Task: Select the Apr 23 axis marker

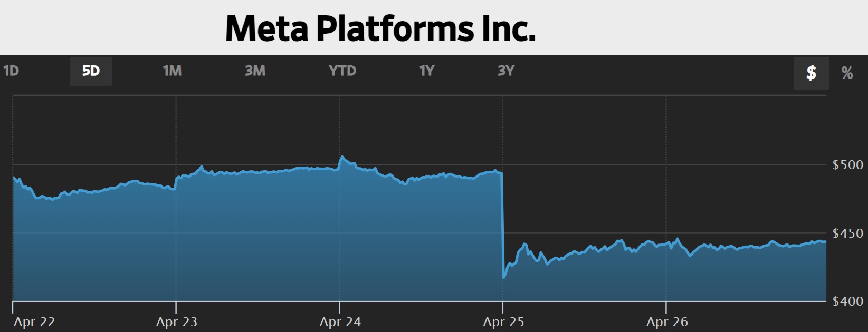Action: point(177,321)
